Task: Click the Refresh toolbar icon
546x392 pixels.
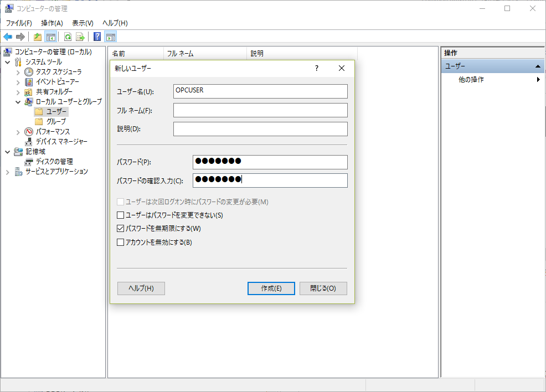Action: coord(66,37)
